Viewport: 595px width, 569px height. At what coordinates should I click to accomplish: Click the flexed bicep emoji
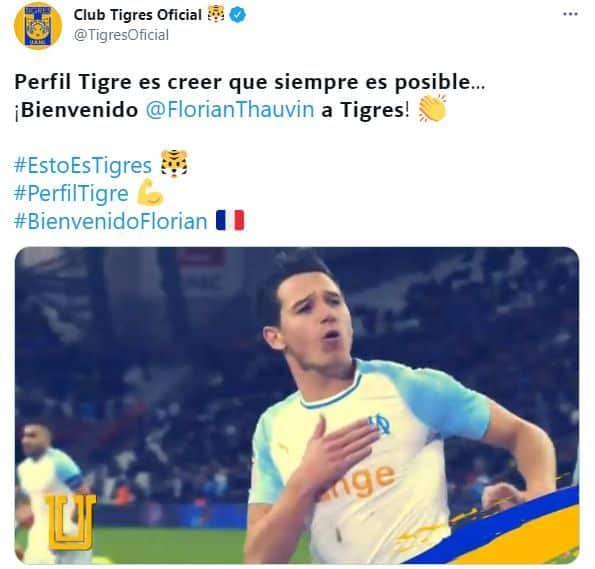(150, 192)
